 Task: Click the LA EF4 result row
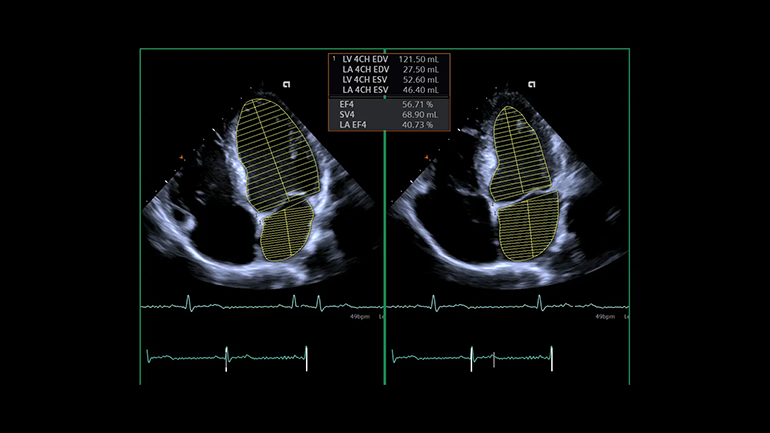pyautogui.click(x=389, y=125)
